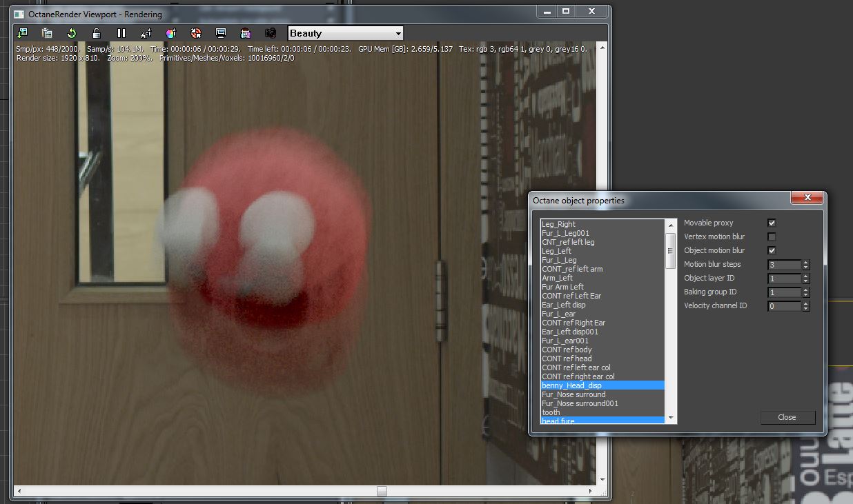853x504 pixels.
Task: Increase Motion blur steps with up arrow
Action: tap(805, 262)
